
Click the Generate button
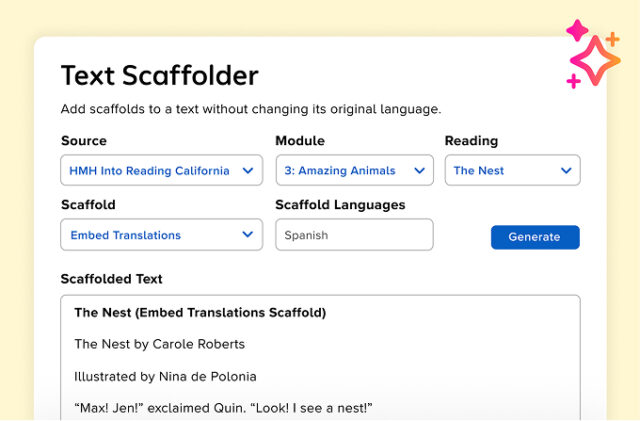(535, 237)
